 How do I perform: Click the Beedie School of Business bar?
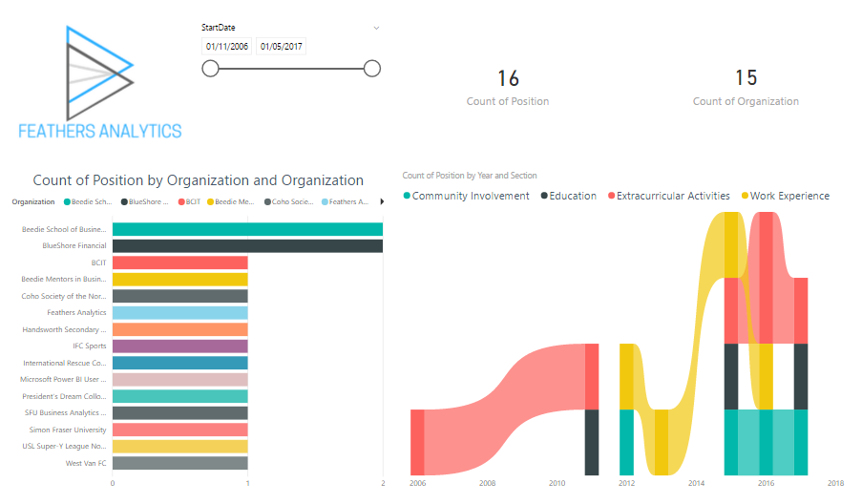tap(247, 229)
